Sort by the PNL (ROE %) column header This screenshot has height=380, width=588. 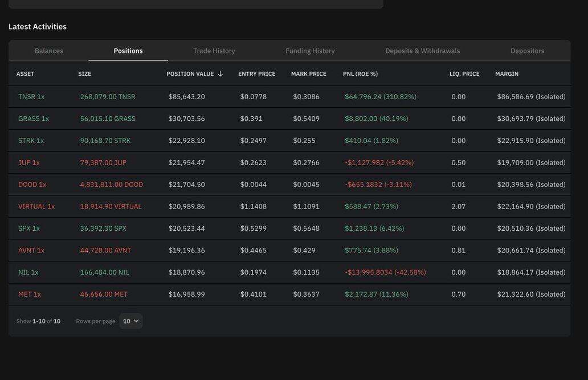[x=360, y=74]
